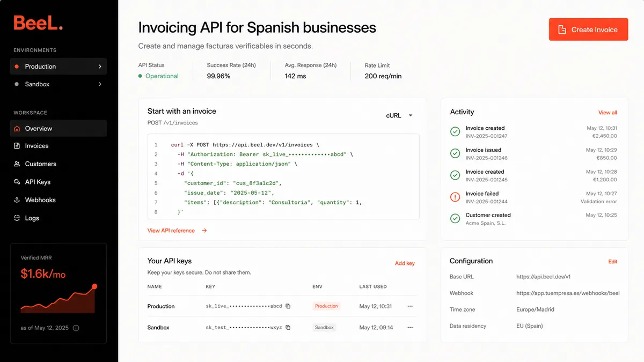Open the cURL language dropdown
The image size is (644, 362).
click(x=400, y=115)
